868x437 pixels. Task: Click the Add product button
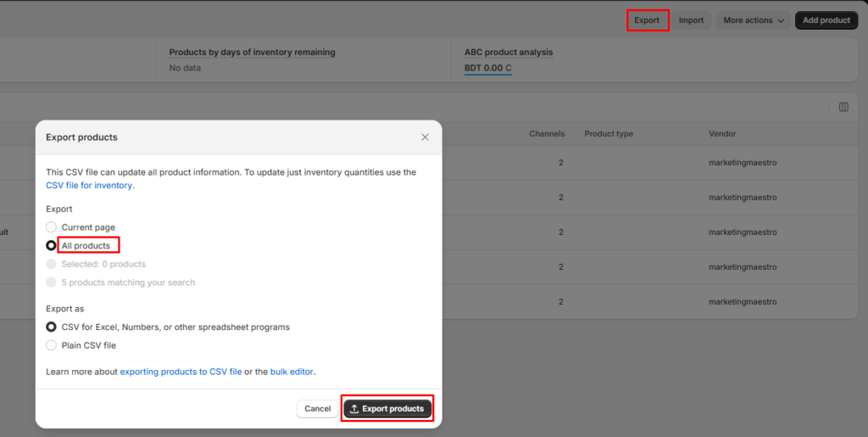(x=826, y=20)
